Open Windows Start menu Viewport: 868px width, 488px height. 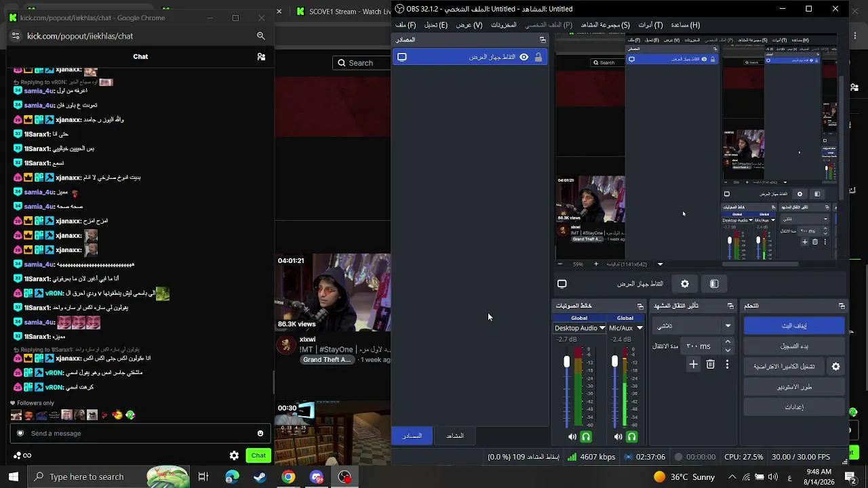(14, 477)
